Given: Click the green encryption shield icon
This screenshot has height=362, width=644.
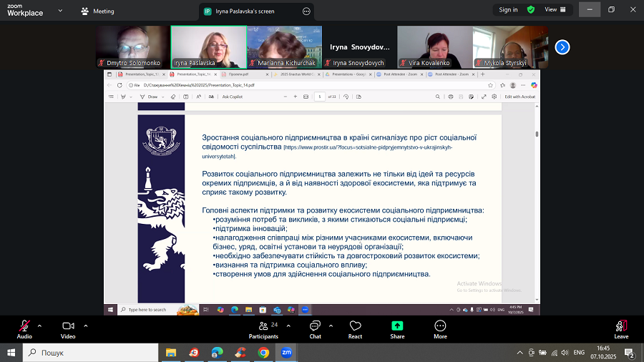Looking at the screenshot, I should click(x=530, y=10).
